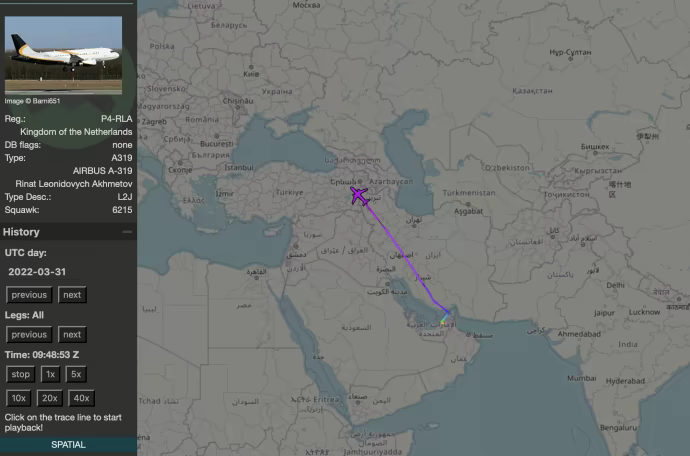Set playback speed to 40x

point(81,398)
